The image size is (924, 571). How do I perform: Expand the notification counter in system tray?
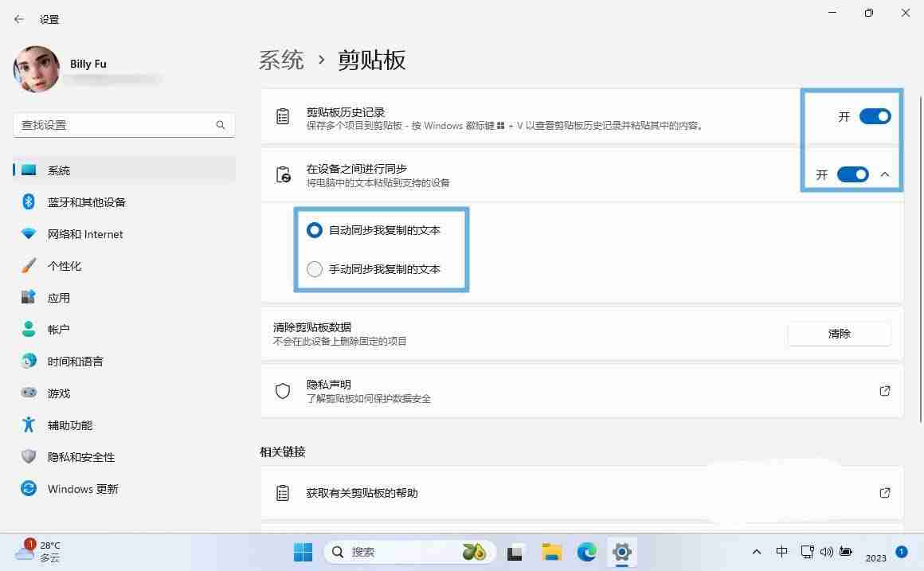click(901, 550)
